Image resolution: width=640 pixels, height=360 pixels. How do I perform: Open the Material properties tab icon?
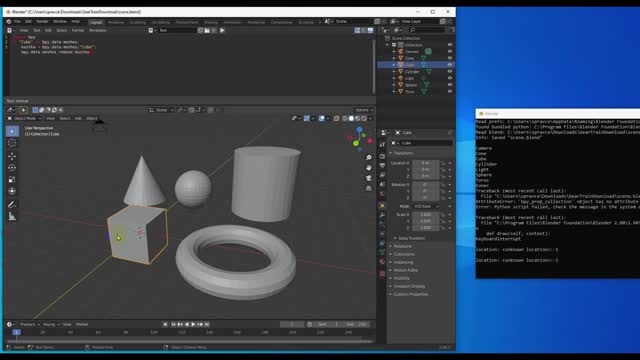382,262
